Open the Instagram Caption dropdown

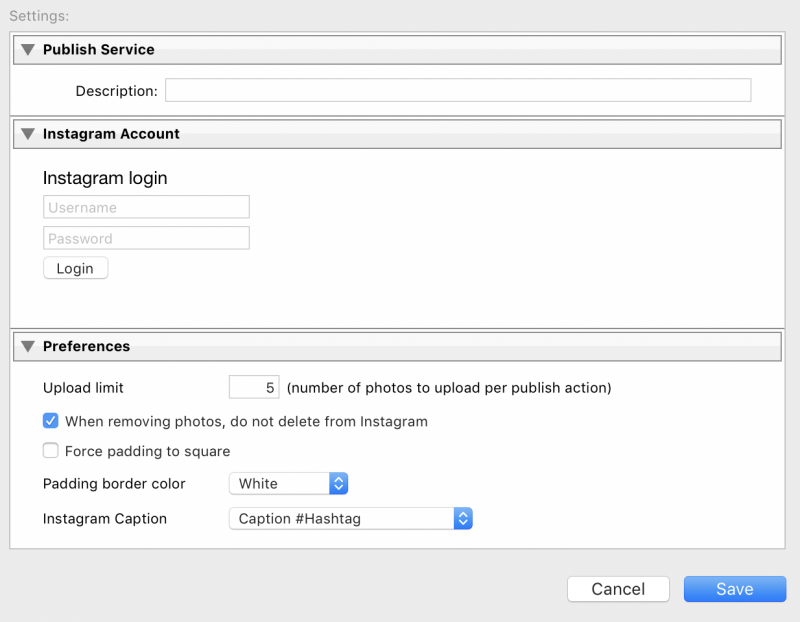351,518
